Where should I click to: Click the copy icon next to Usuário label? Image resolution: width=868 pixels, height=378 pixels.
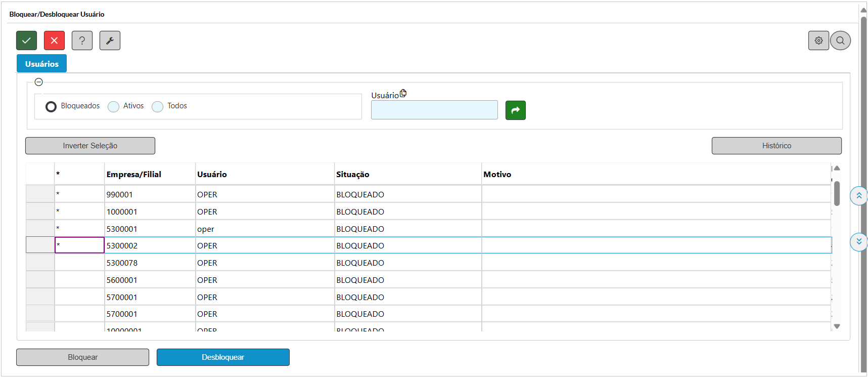tap(403, 94)
